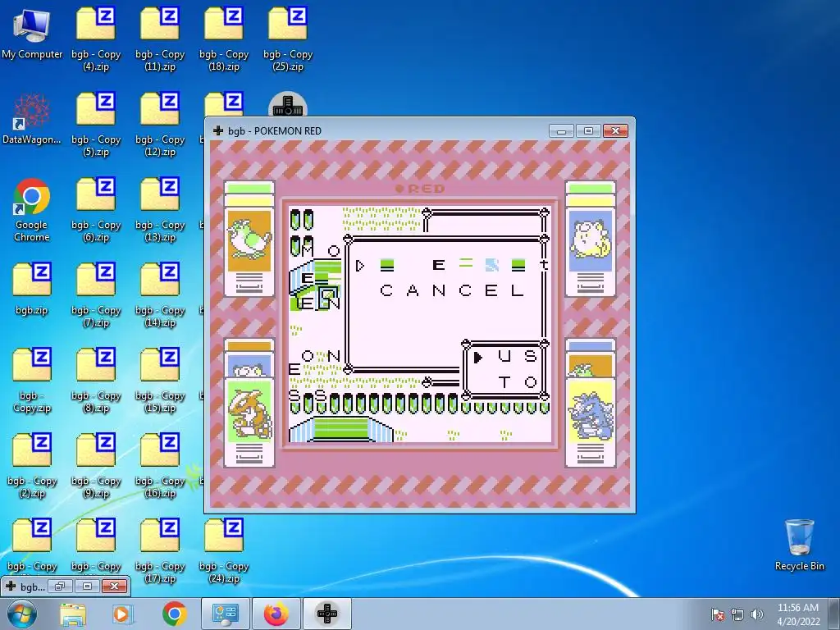The width and height of the screenshot is (840, 630).
Task: Select the DataWagon shortcut icon
Action: 32,119
